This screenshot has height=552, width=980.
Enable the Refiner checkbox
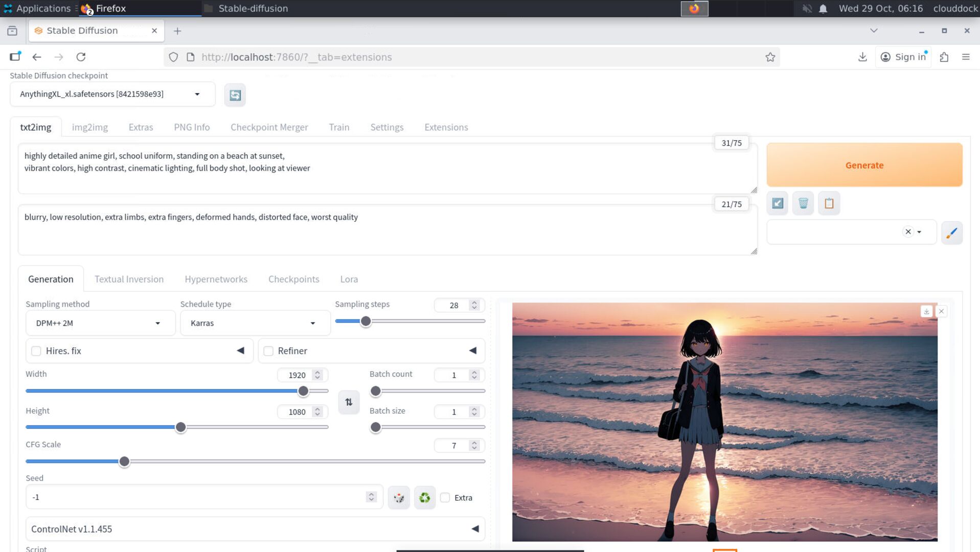pos(268,351)
